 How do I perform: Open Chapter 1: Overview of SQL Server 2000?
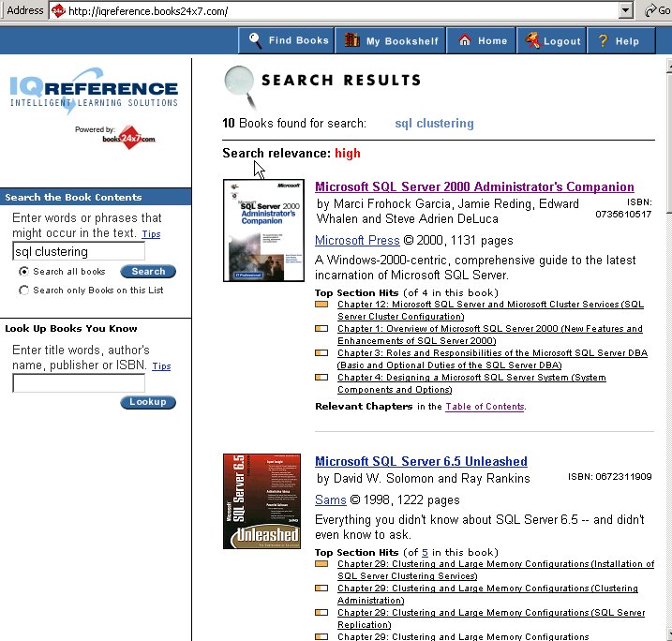490,335
